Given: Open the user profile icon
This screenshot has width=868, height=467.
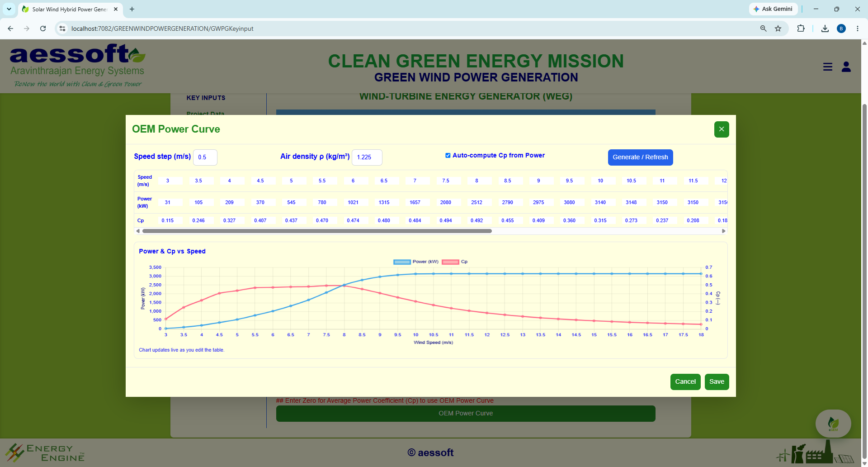Looking at the screenshot, I should click(846, 67).
